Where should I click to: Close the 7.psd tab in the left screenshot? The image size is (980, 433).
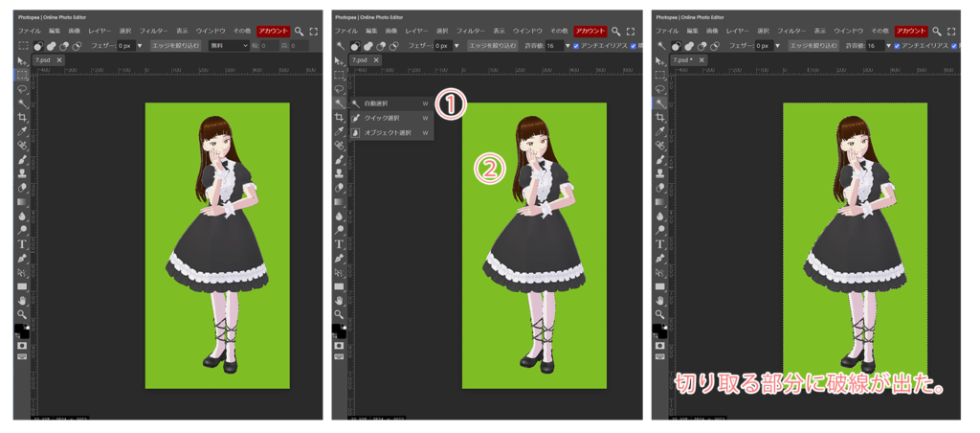coord(59,59)
